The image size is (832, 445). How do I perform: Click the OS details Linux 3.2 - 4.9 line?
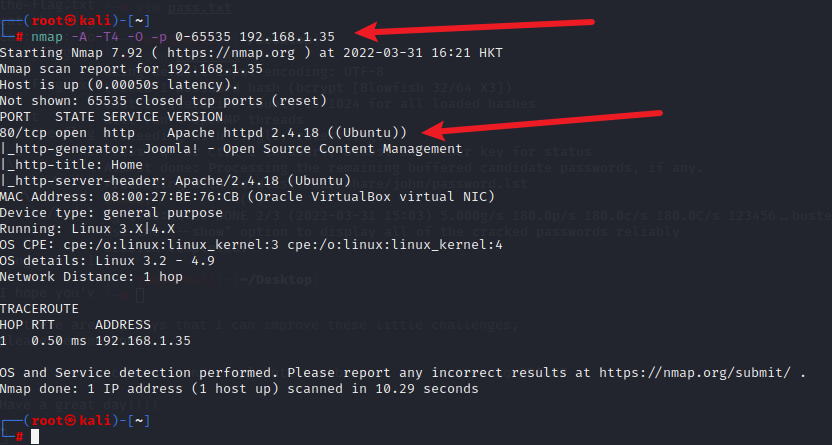(x=107, y=261)
